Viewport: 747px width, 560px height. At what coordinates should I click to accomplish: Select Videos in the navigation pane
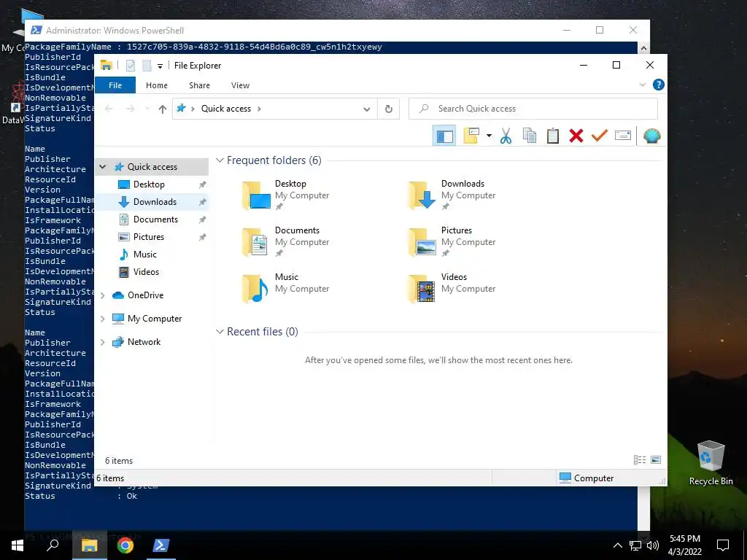pyautogui.click(x=146, y=272)
